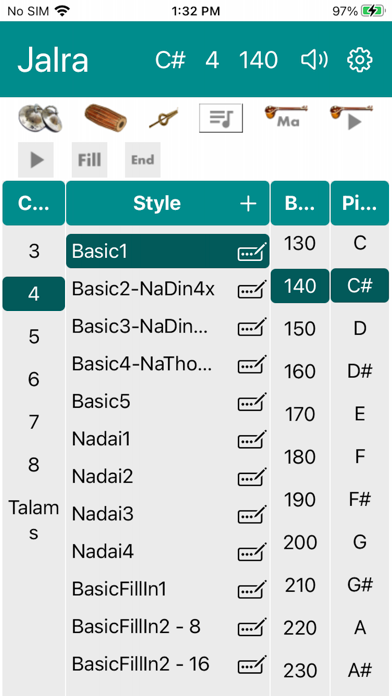Screen dimensions: 392x696
Task: Select count 7
Action: click(34, 422)
